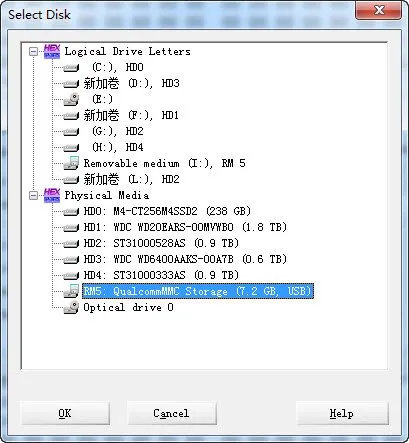
Task: Choose the (G:), HD2 logical drive
Action: (118, 131)
